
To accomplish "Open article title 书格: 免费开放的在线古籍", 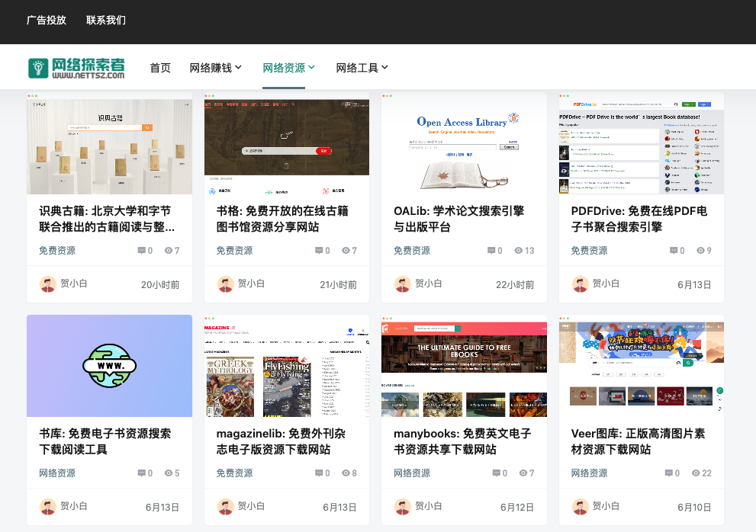I will [282, 219].
